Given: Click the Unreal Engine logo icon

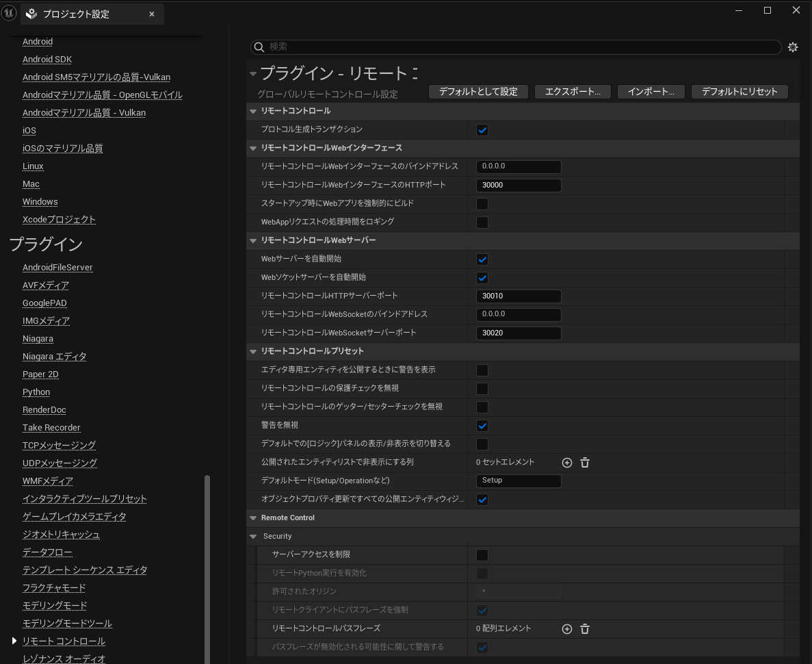Looking at the screenshot, I should coord(8,13).
